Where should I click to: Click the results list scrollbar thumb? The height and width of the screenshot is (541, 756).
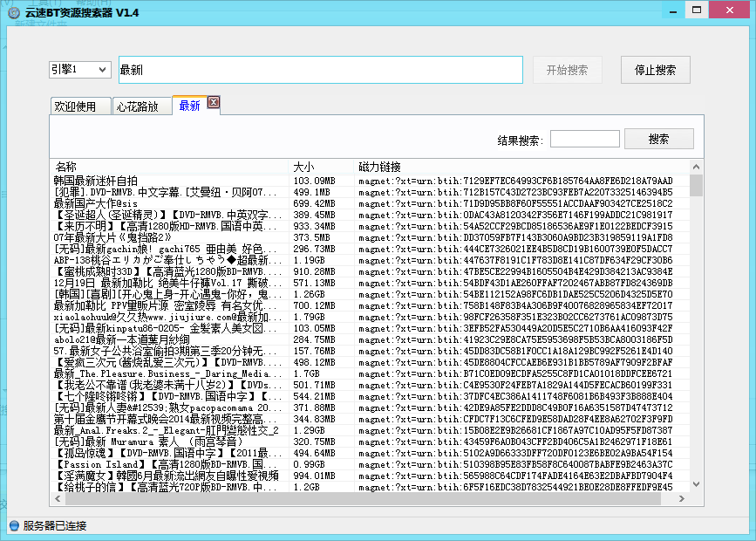click(696, 185)
